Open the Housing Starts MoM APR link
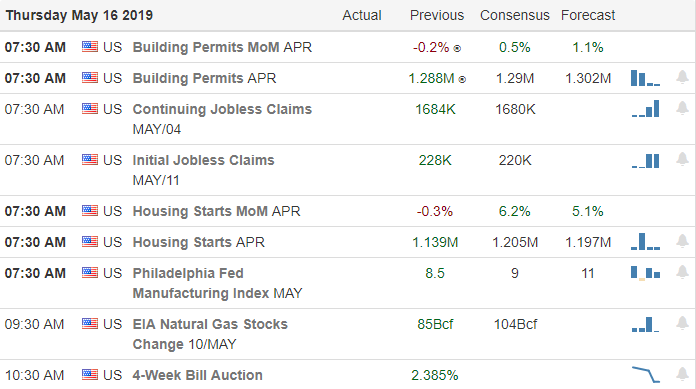The height and width of the screenshot is (389, 696). tap(216, 211)
